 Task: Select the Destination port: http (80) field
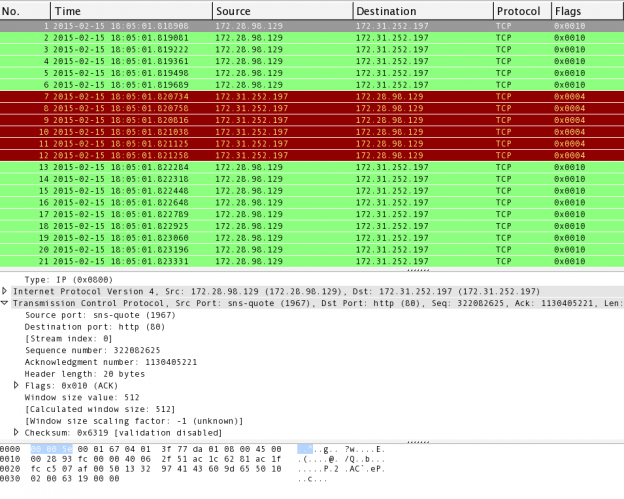(x=82, y=326)
